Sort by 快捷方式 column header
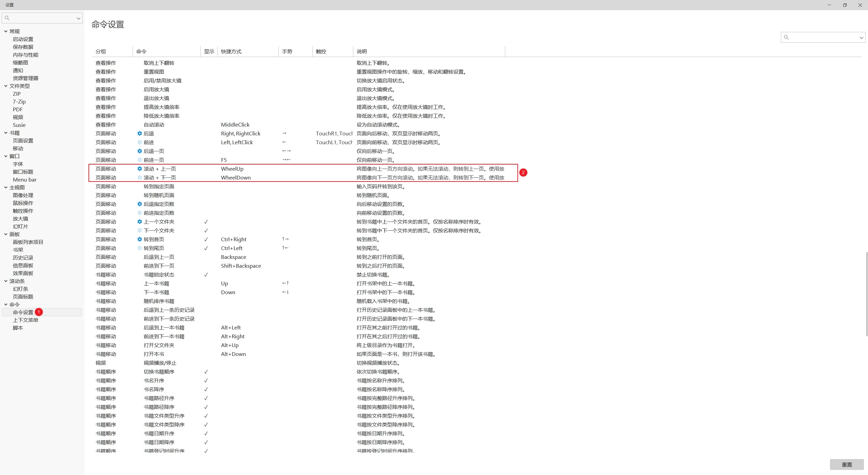868x475 pixels. (231, 51)
